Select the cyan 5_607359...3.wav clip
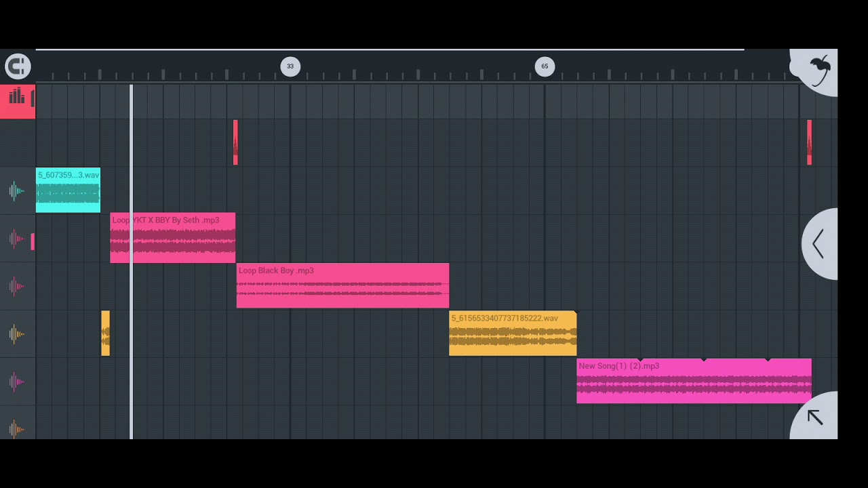The height and width of the screenshot is (488, 868). pyautogui.click(x=68, y=190)
